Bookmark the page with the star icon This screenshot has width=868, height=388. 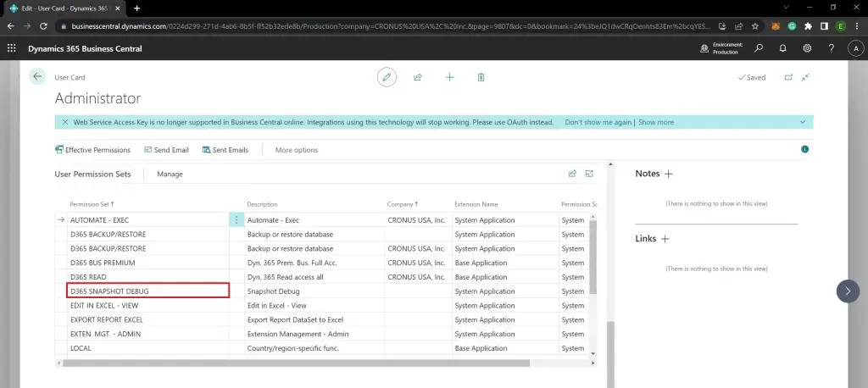pos(755,26)
